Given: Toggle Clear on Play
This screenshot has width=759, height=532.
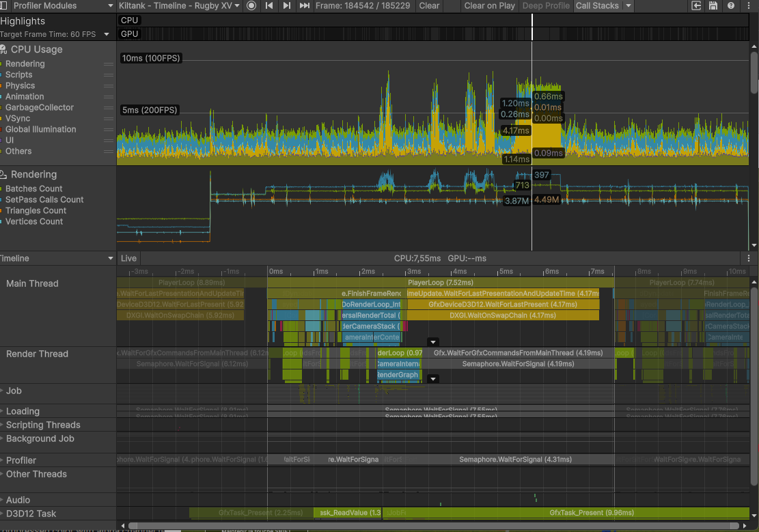Looking at the screenshot, I should point(489,6).
